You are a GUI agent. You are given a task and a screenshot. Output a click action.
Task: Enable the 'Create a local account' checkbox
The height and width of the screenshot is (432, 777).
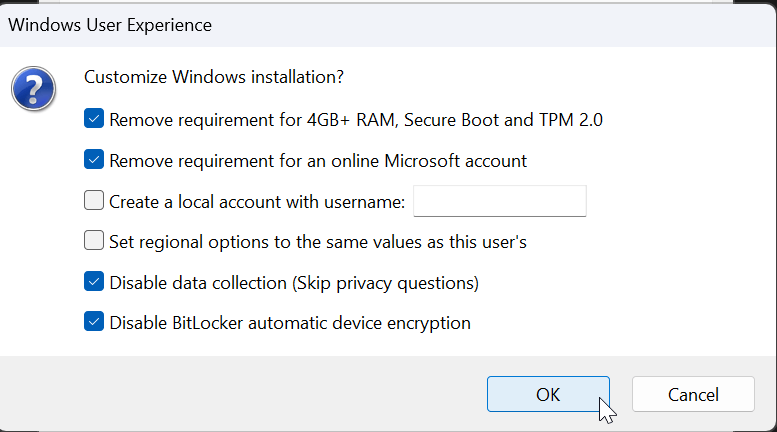(x=94, y=201)
